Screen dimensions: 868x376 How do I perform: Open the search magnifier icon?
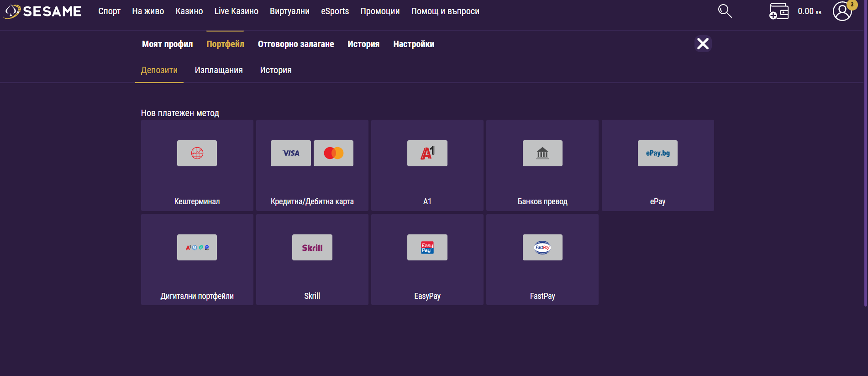point(725,11)
